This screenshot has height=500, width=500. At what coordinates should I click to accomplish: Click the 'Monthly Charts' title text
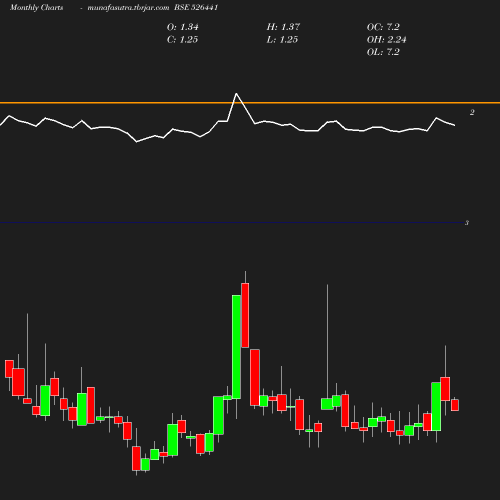pyautogui.click(x=37, y=7)
